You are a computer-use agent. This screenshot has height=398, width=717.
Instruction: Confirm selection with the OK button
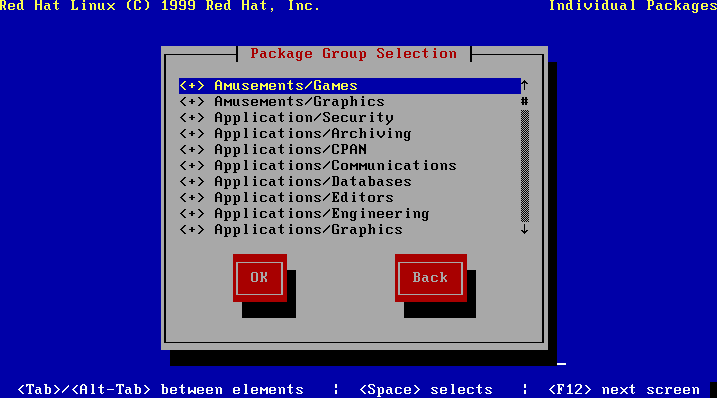point(260,278)
